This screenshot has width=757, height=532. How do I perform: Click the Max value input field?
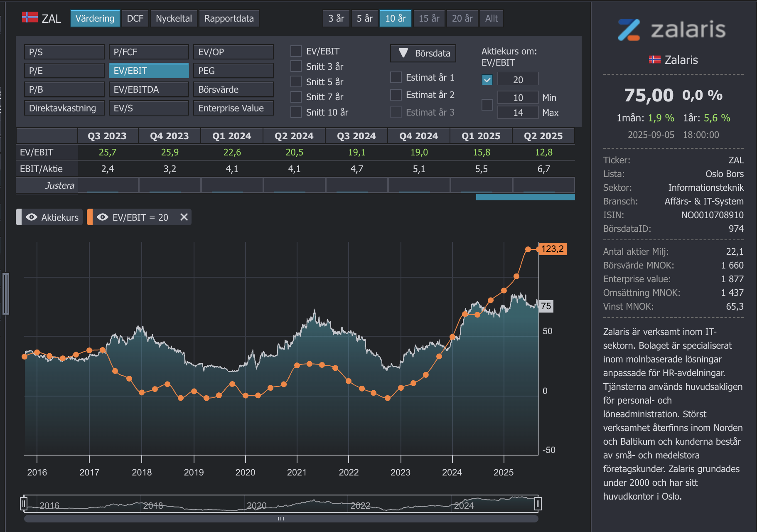tap(518, 113)
